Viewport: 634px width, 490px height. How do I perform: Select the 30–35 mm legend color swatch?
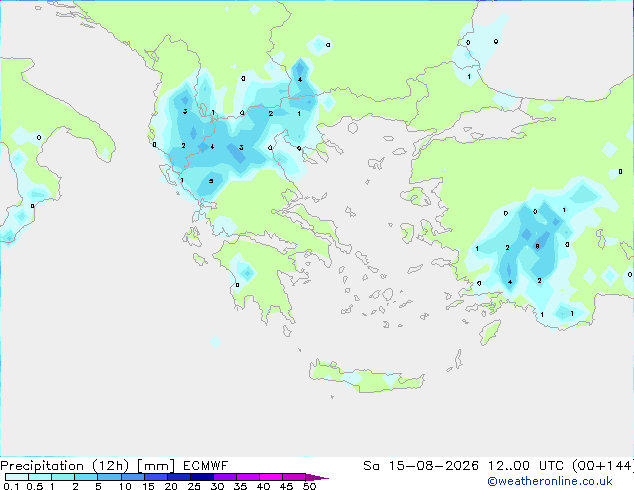[x=225, y=477]
